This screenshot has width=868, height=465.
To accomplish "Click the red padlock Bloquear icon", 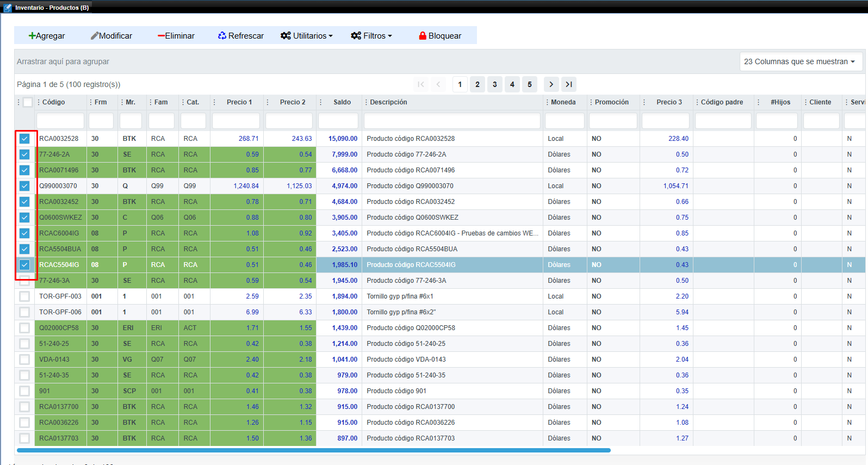I will (x=423, y=36).
